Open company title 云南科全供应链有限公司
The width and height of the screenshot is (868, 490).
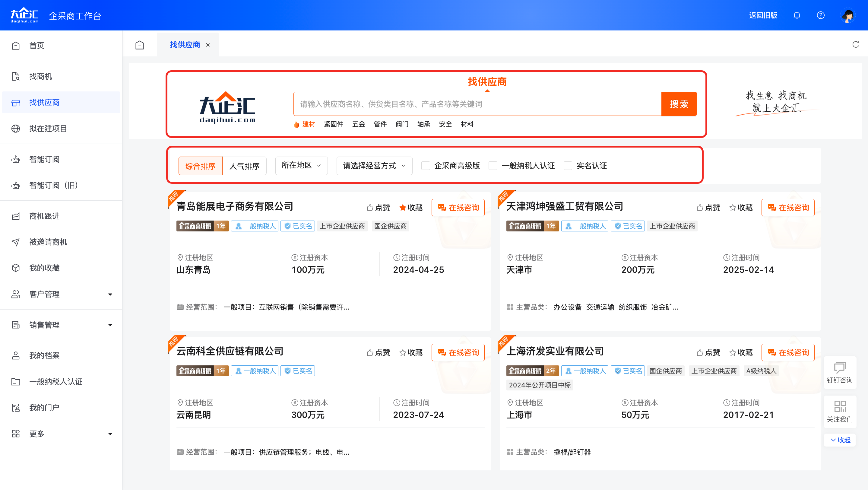click(x=230, y=351)
